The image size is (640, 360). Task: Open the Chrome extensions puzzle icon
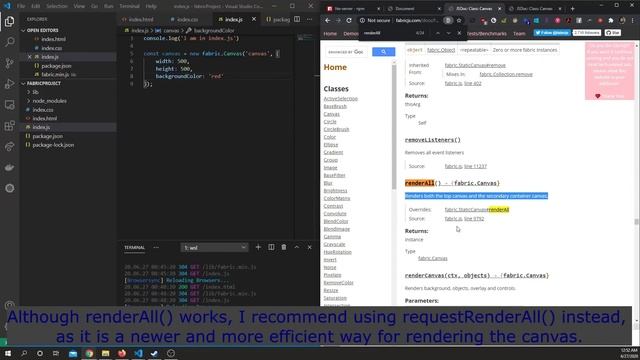611,20
